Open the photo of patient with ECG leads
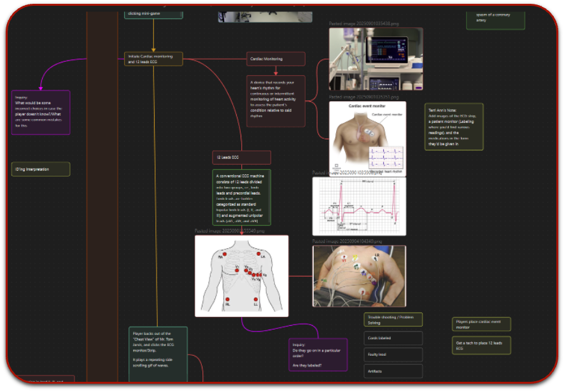This screenshot has height=392, width=564. click(359, 276)
